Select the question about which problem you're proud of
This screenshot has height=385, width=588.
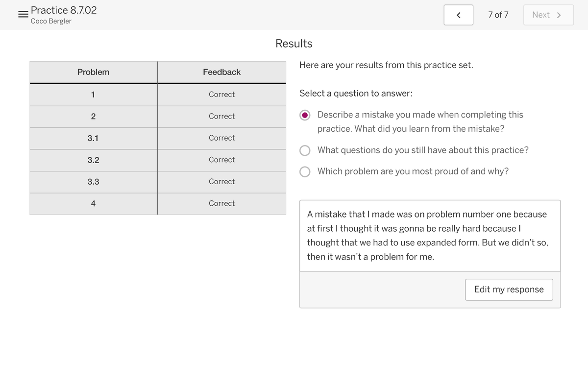(305, 171)
